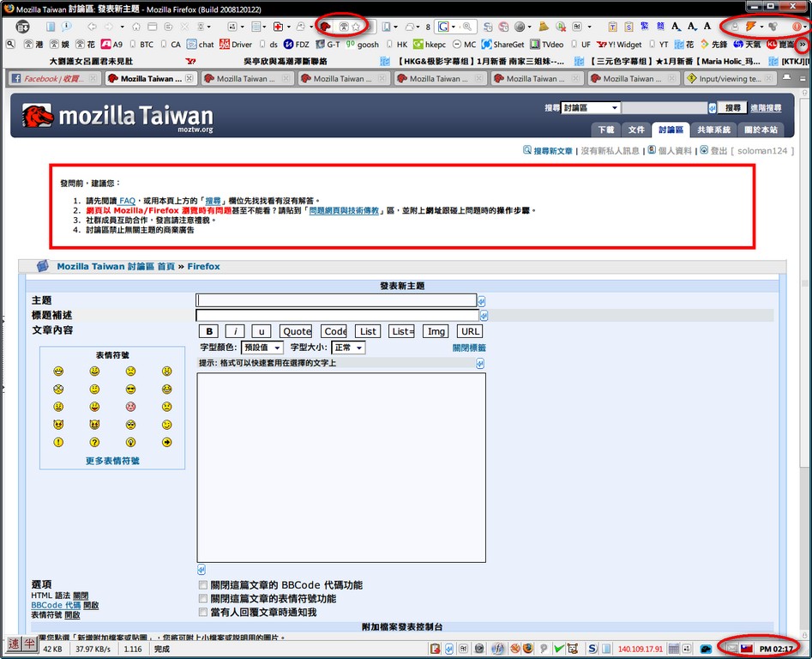Insert the lightbulb idea emoticon
Image resolution: width=812 pixels, height=659 pixels.
[x=130, y=443]
